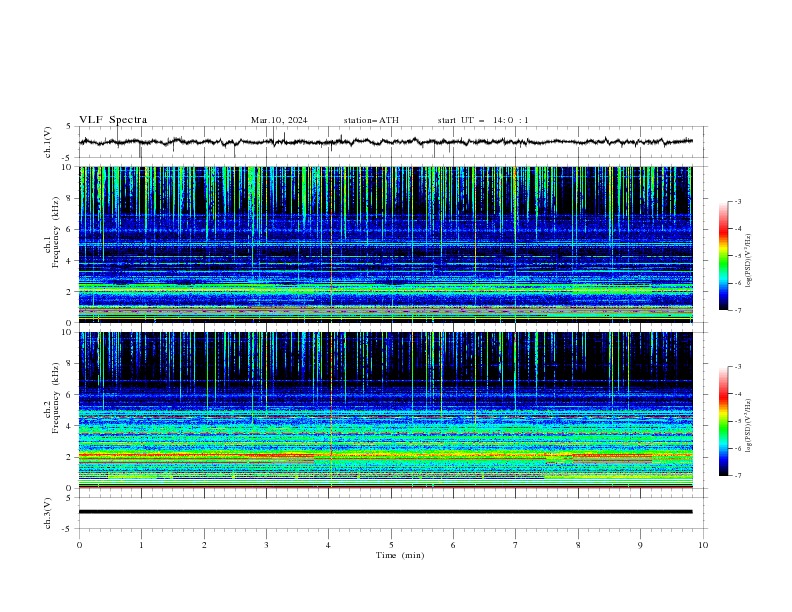Viewport: 792px width, 612px height.
Task: Click the time axis tick label "5"
Action: click(x=391, y=545)
